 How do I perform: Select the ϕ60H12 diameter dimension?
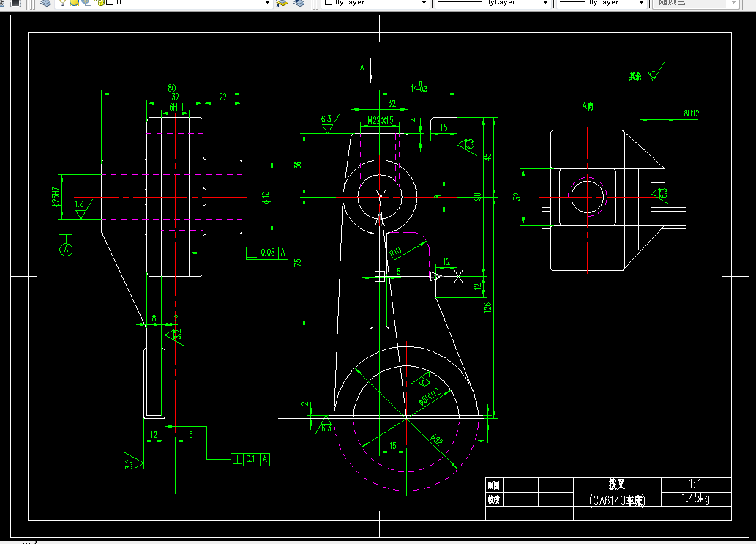[x=429, y=396]
